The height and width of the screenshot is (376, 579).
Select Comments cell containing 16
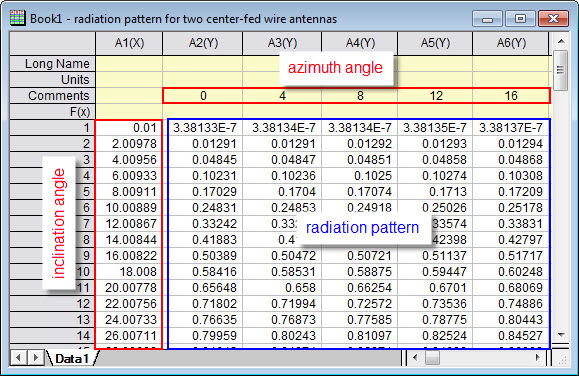(511, 96)
